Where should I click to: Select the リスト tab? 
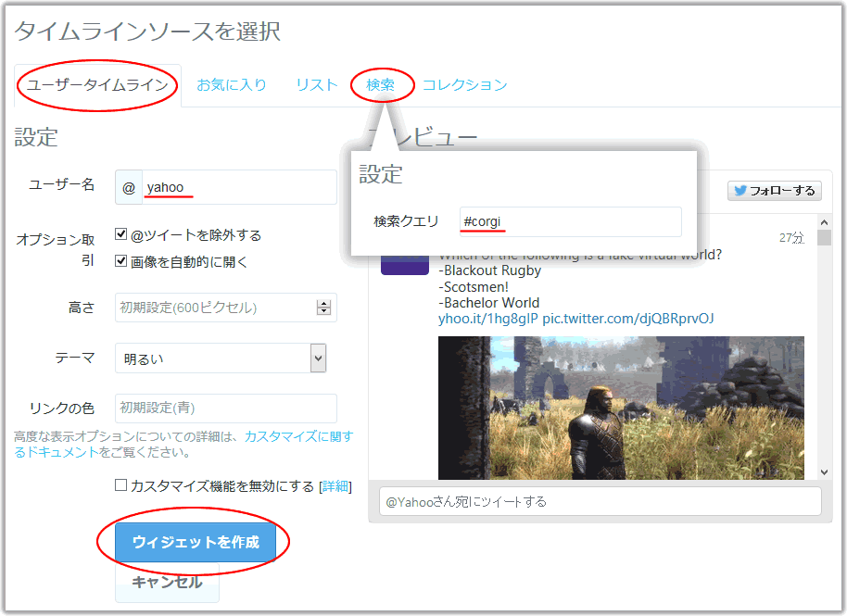tap(317, 85)
